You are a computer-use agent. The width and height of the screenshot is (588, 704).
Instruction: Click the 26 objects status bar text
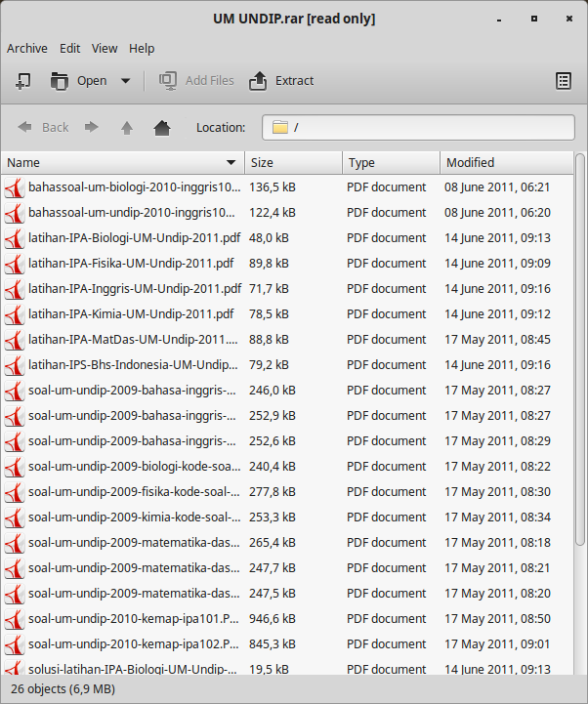pyautogui.click(x=63, y=688)
